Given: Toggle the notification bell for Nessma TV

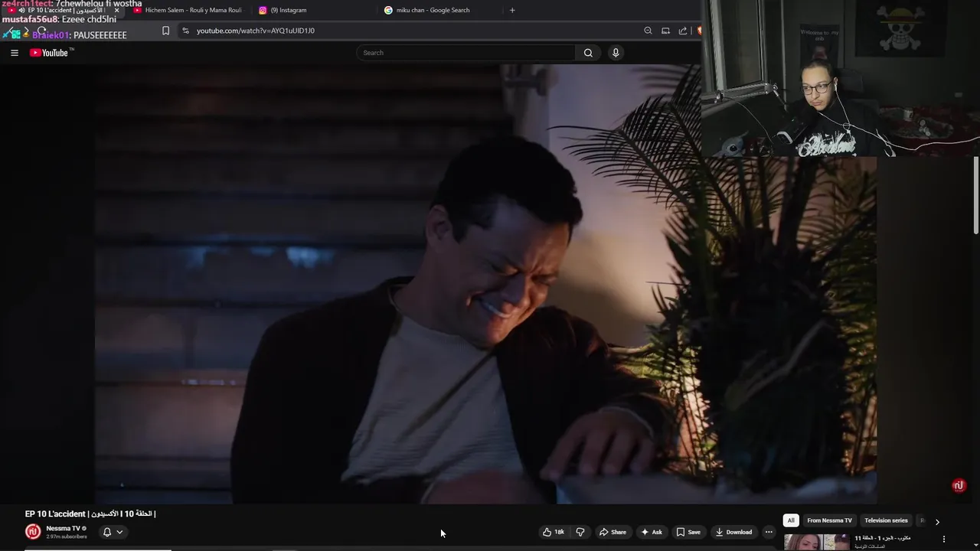Looking at the screenshot, I should coord(107,532).
